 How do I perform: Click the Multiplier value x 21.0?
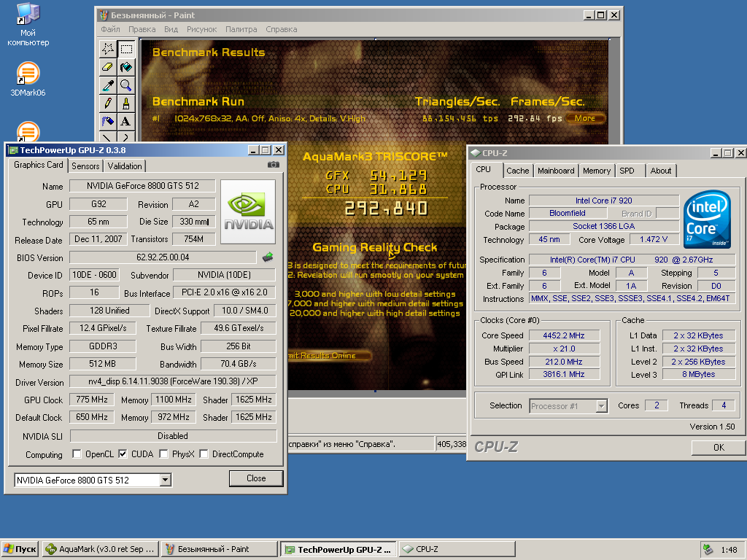click(x=564, y=349)
